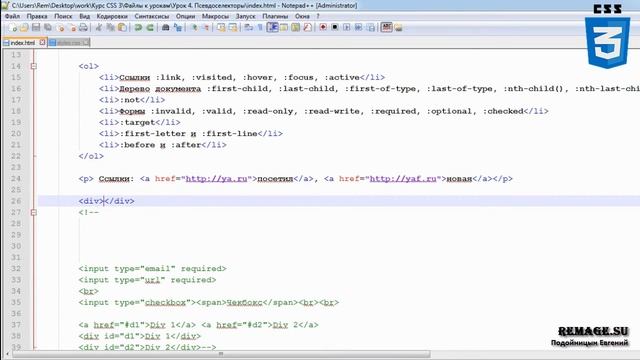This screenshot has height=360, width=640.
Task: Open the Плагины menu
Action: 275,16
